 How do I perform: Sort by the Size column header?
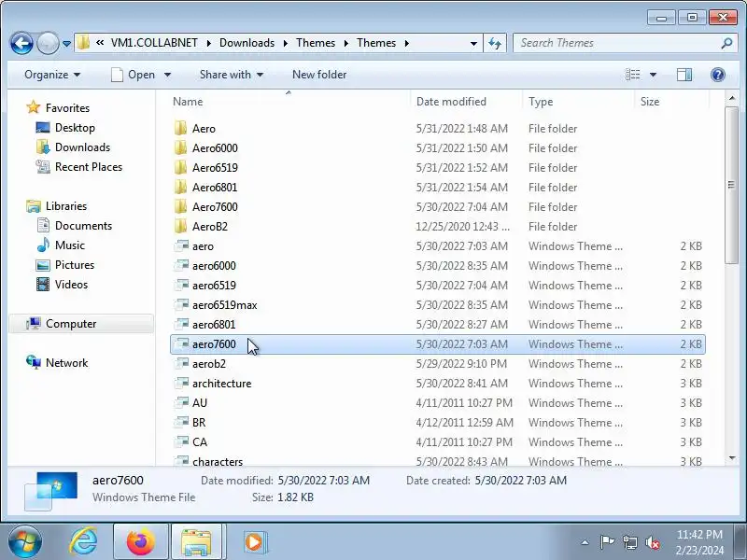[x=672, y=102]
